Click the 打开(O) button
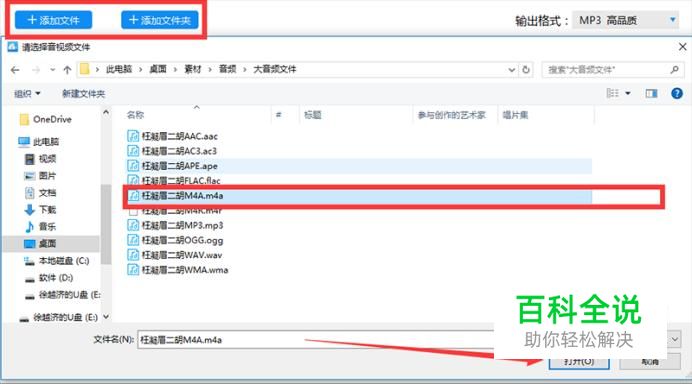 pyautogui.click(x=579, y=361)
